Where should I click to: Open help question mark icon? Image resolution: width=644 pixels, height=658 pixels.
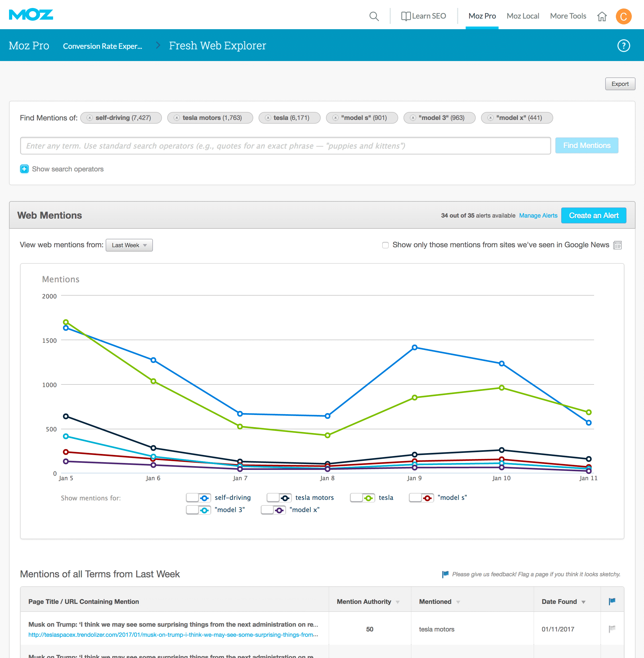623,46
